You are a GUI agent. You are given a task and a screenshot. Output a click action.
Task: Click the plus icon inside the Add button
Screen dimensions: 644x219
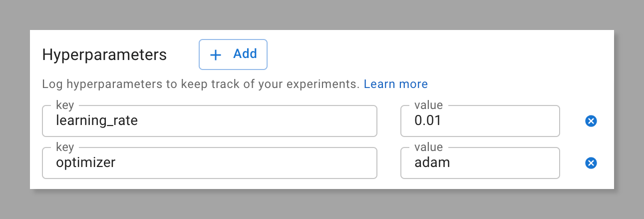(x=215, y=55)
